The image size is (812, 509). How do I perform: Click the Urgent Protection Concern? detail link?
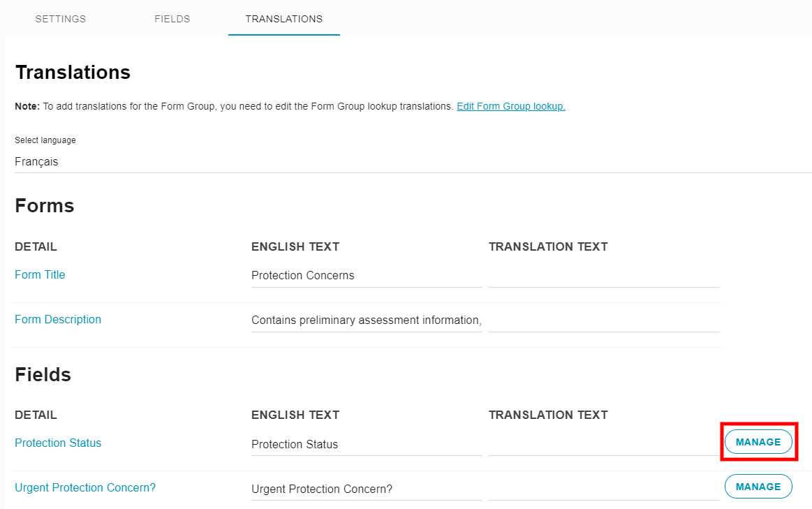[x=85, y=488]
